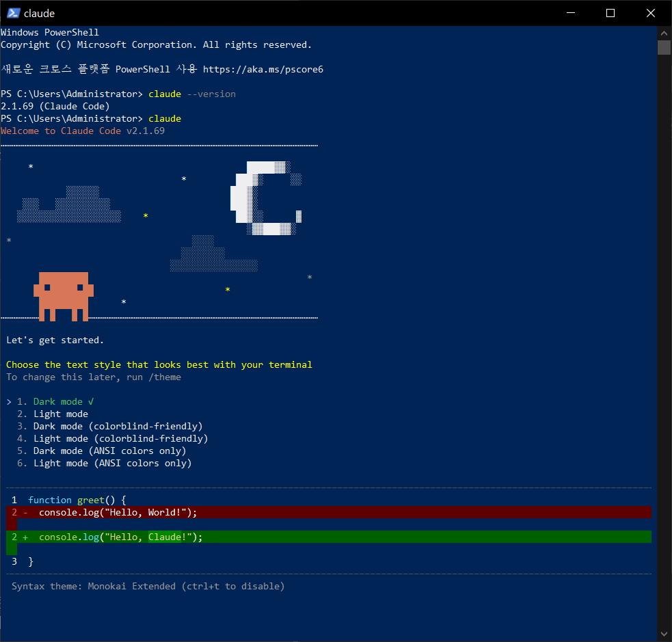This screenshot has height=642, width=672.
Task: Click the "Let's get started." text
Action: (55, 340)
